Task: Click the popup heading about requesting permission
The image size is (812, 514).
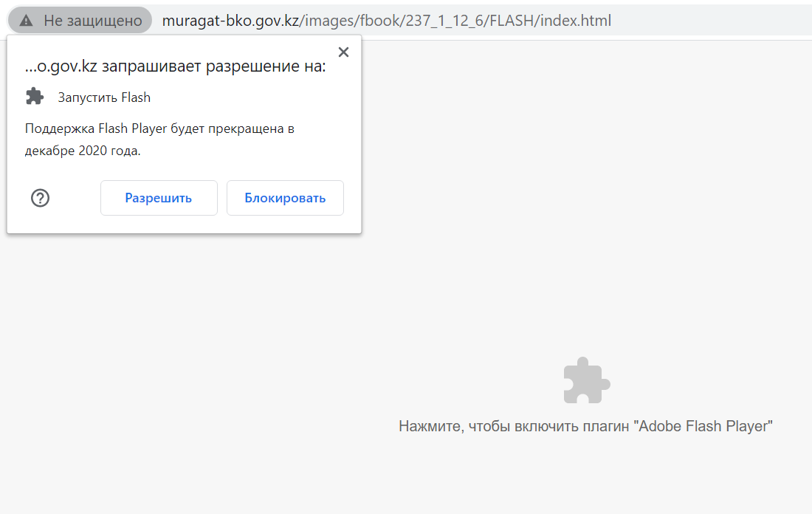Action: tap(175, 66)
